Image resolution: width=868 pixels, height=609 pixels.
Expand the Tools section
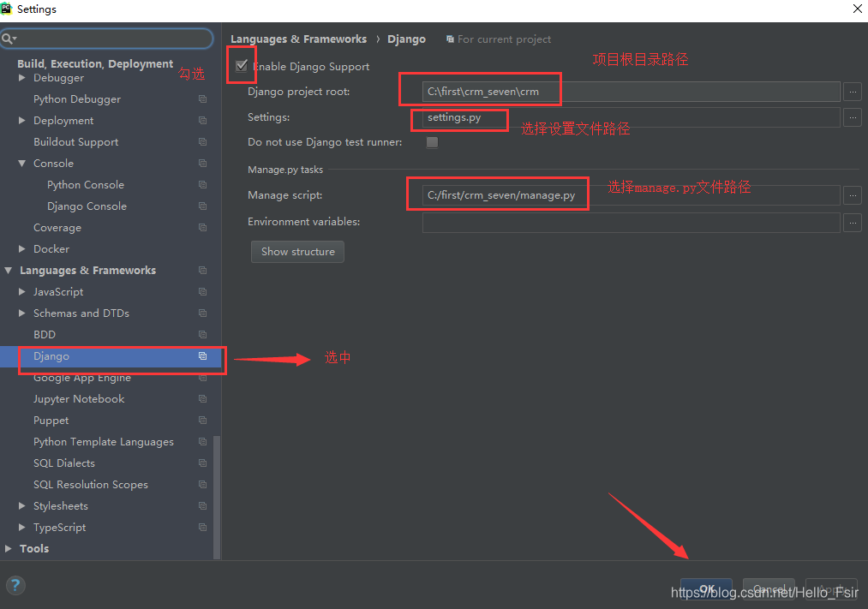9,549
